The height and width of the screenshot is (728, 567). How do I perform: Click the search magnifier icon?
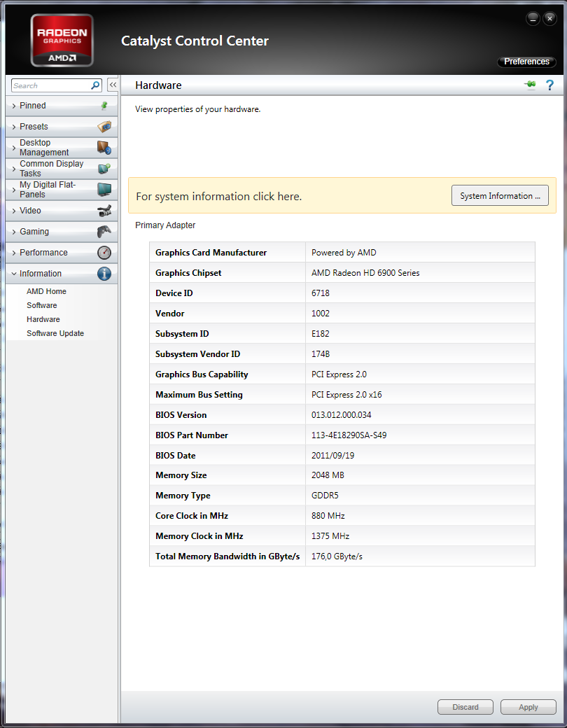pos(95,85)
